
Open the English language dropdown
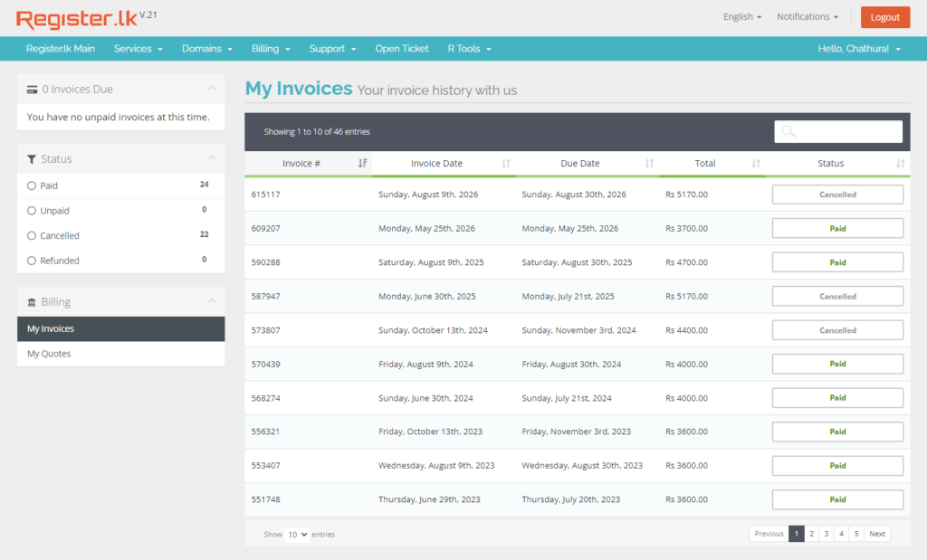pyautogui.click(x=742, y=16)
